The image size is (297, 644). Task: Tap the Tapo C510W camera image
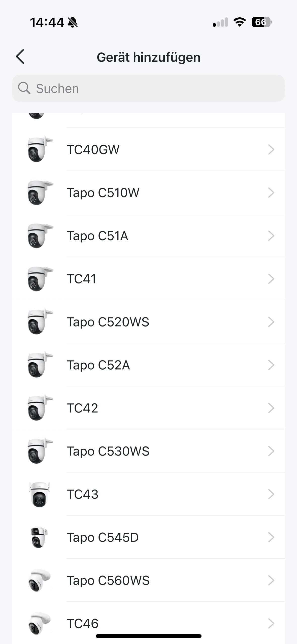39,193
